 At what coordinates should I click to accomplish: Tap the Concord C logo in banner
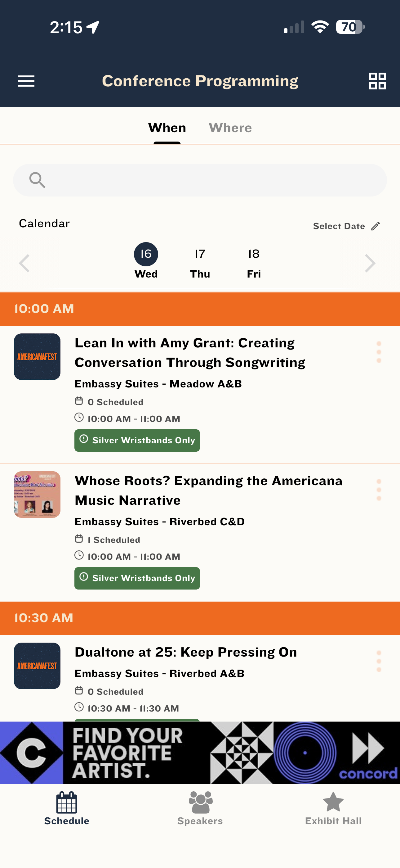click(x=31, y=753)
